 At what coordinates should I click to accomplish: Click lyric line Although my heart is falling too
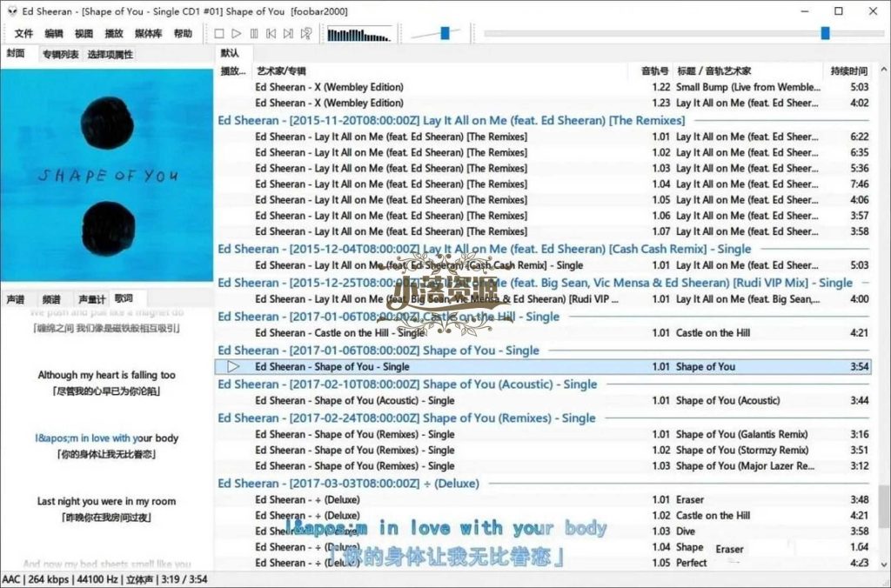[107, 375]
